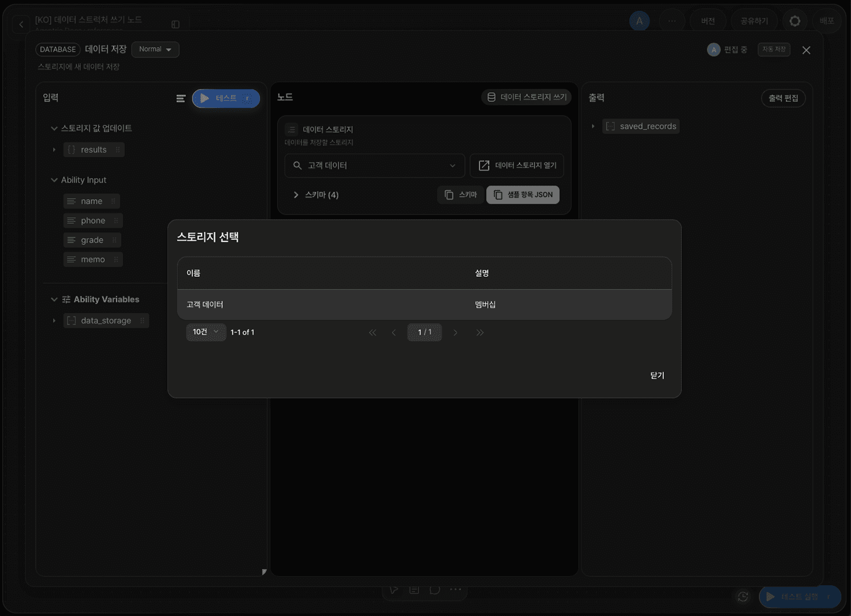Image resolution: width=851 pixels, height=616 pixels.
Task: Click the 자동 저장 badge
Action: [774, 50]
